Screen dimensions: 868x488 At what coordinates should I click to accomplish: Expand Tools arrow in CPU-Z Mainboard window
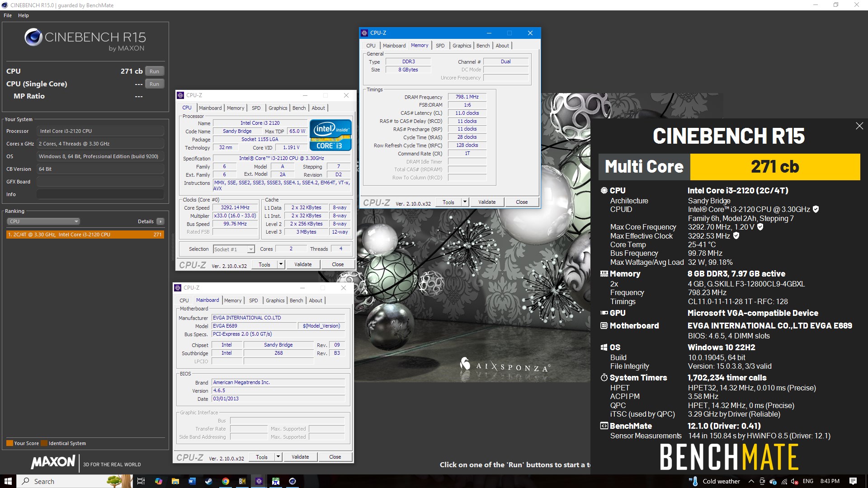coord(278,457)
